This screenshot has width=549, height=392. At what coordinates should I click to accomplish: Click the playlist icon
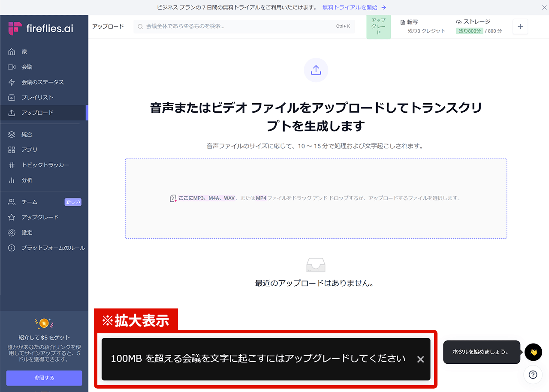(12, 97)
